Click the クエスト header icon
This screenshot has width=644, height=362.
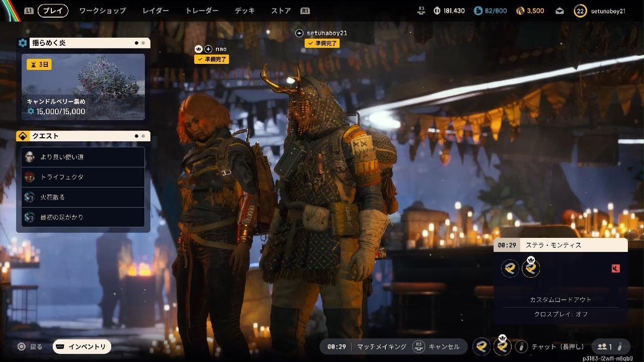coord(23,136)
